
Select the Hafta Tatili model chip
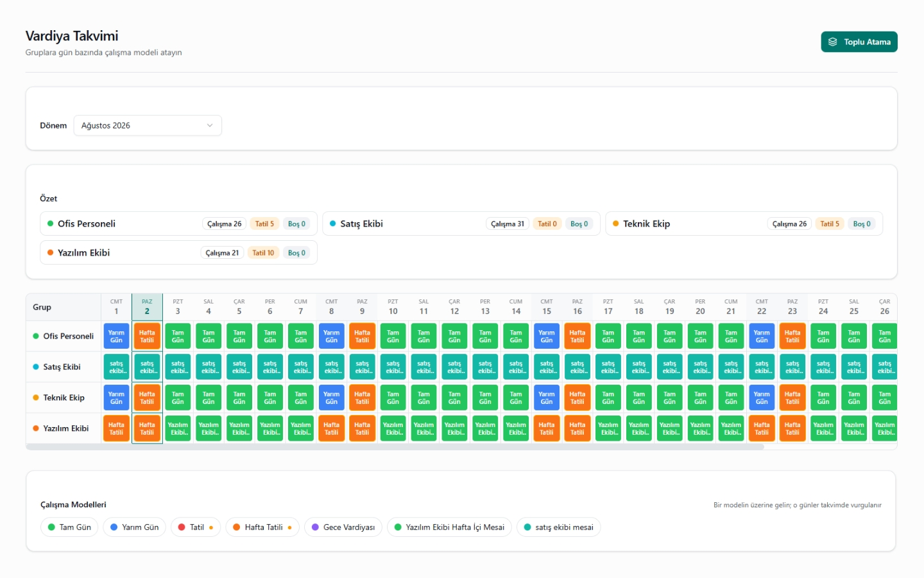262,527
